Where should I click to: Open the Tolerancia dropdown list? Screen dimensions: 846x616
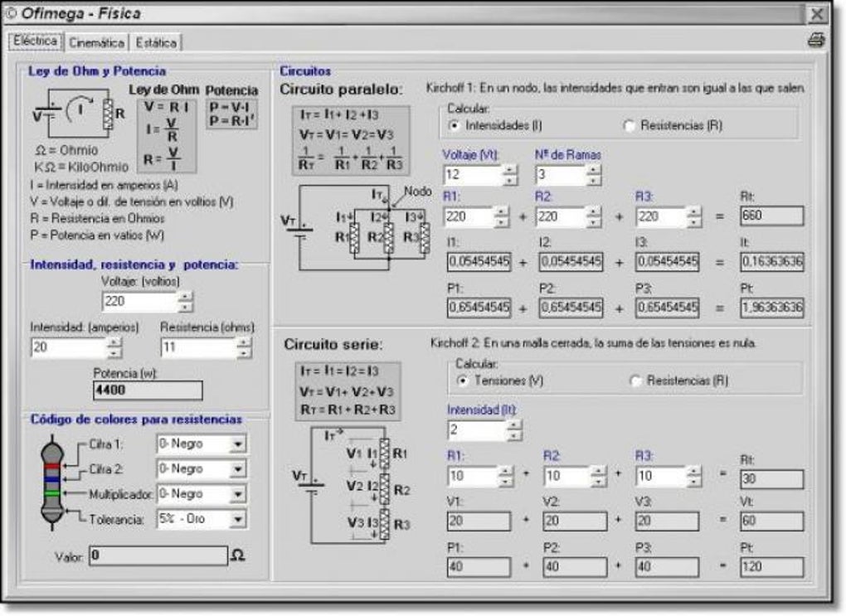tap(237, 520)
